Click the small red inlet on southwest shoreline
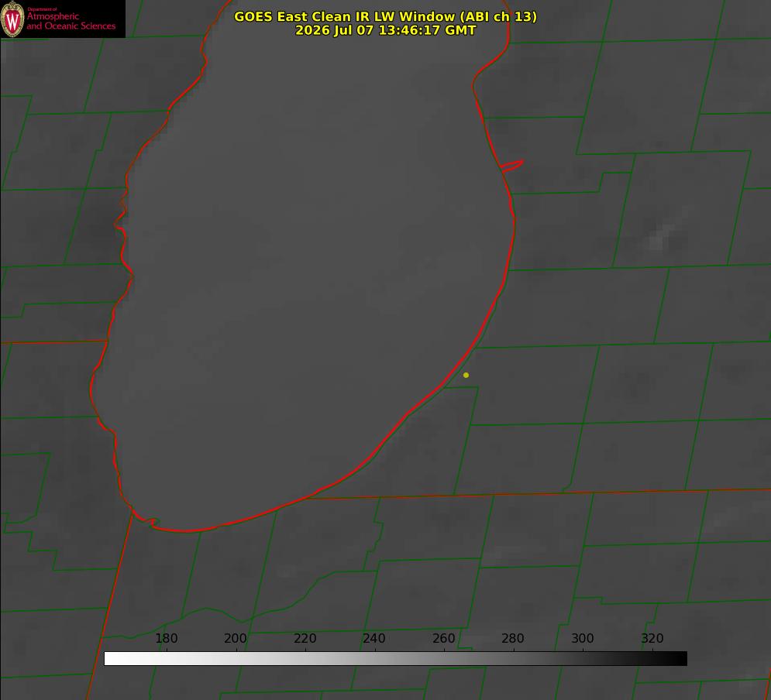The height and width of the screenshot is (700, 771). click(x=146, y=520)
